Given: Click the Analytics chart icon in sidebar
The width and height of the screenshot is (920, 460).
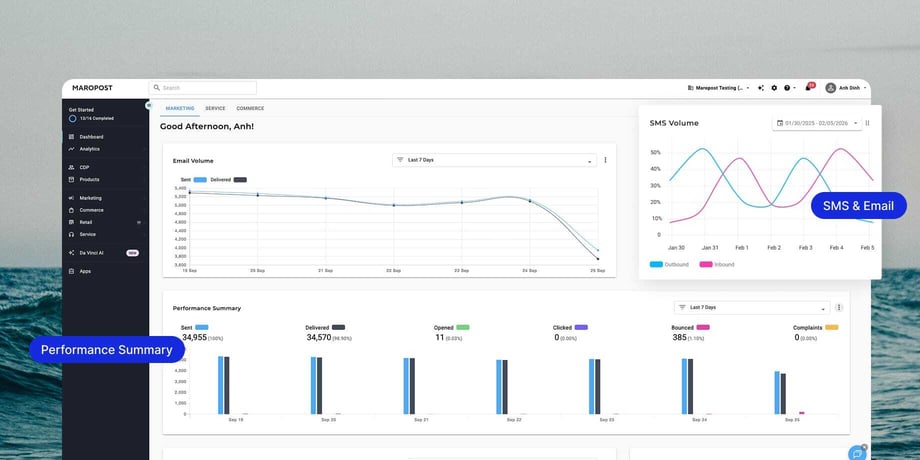Looking at the screenshot, I should [x=72, y=149].
